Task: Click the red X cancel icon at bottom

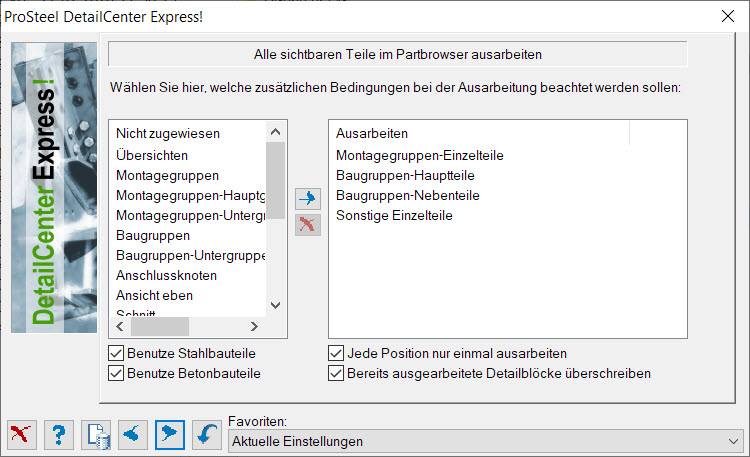Action: [x=22, y=435]
